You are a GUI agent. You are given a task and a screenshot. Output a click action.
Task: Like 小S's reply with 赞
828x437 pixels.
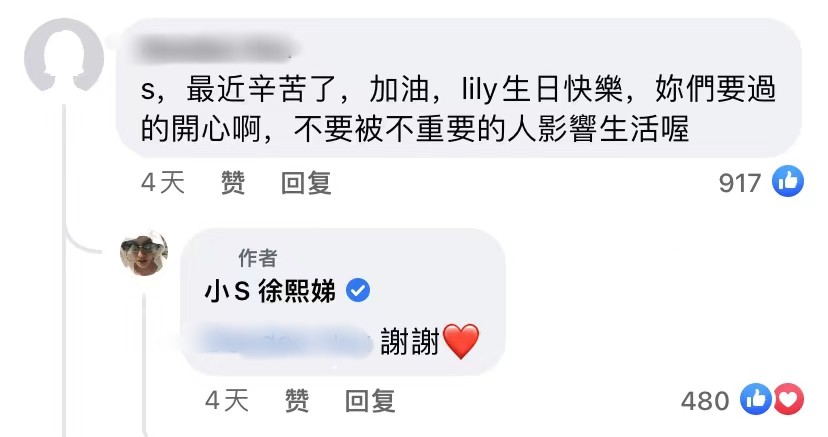297,401
